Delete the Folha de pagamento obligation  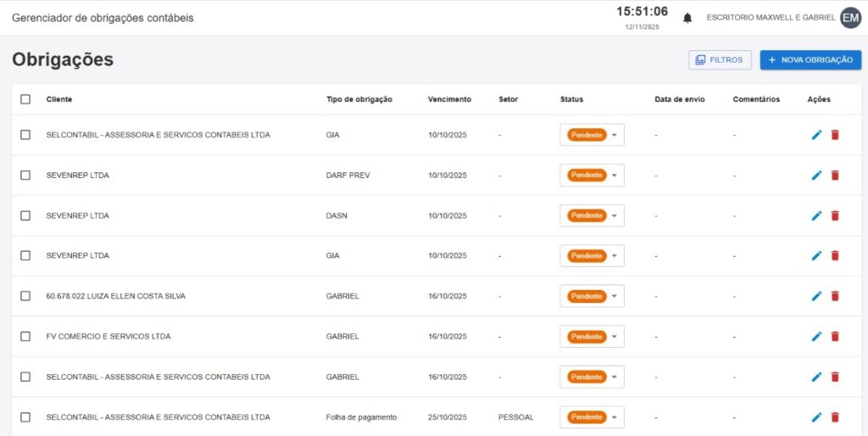coord(835,417)
